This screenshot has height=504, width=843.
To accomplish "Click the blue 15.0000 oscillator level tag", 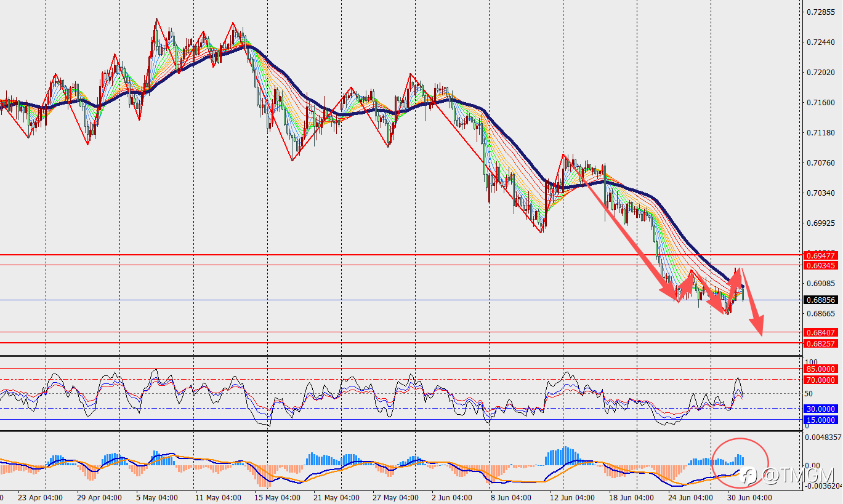I will pyautogui.click(x=821, y=420).
